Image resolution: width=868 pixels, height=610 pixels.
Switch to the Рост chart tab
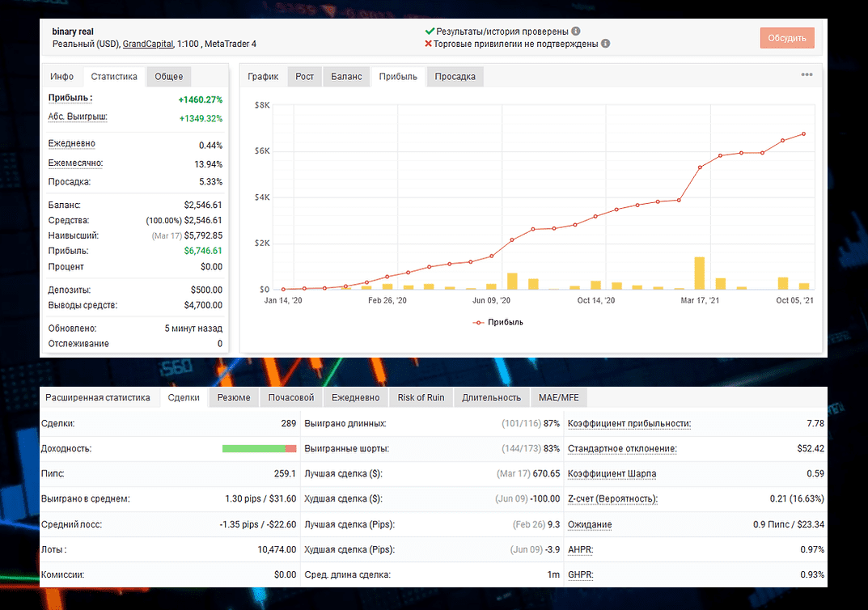pos(304,77)
